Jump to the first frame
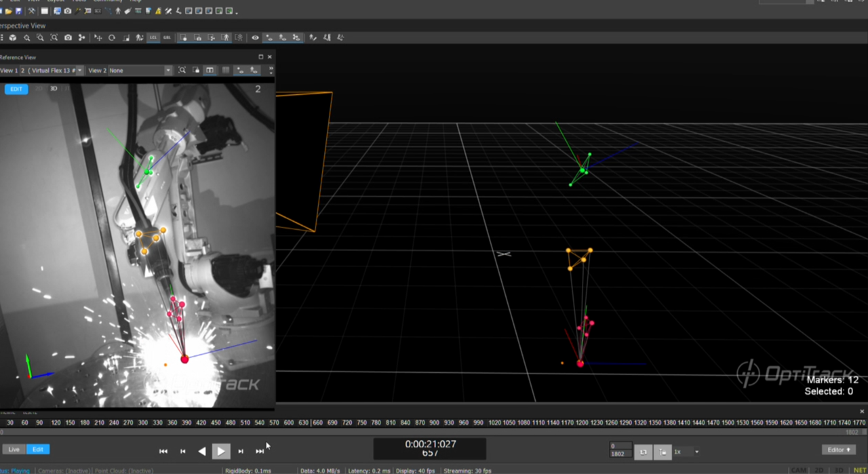This screenshot has height=474, width=868. pyautogui.click(x=163, y=451)
